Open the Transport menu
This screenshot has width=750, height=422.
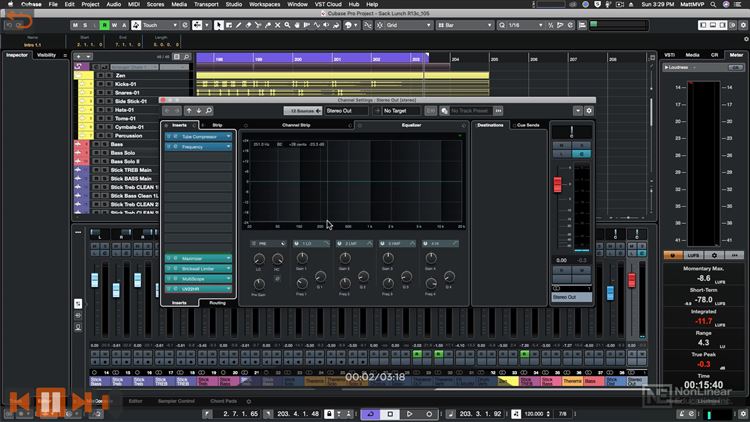(x=206, y=4)
